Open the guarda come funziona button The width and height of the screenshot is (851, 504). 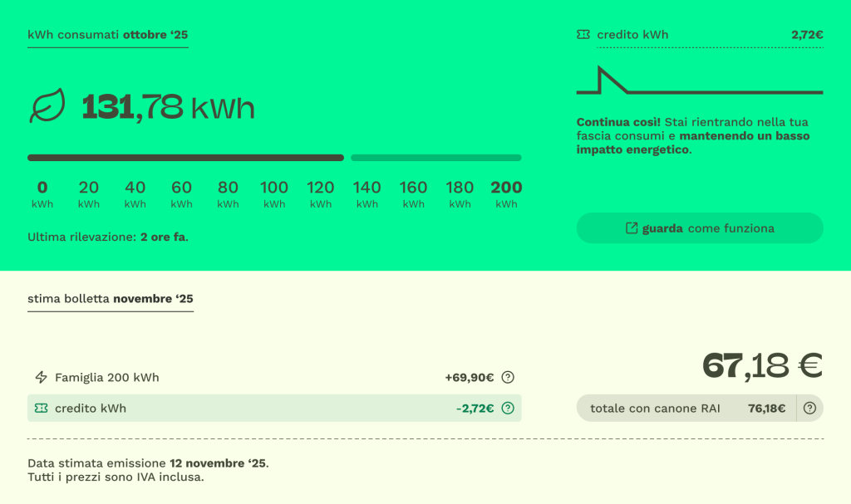(700, 228)
